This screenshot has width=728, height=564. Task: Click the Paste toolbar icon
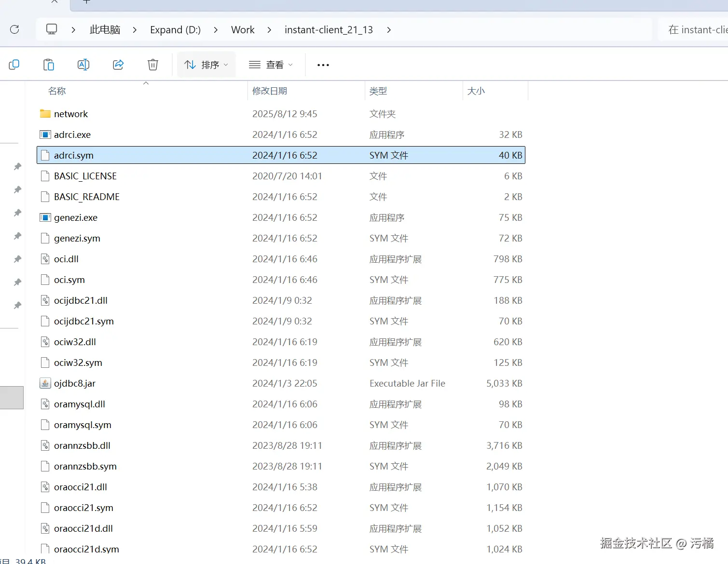point(49,65)
